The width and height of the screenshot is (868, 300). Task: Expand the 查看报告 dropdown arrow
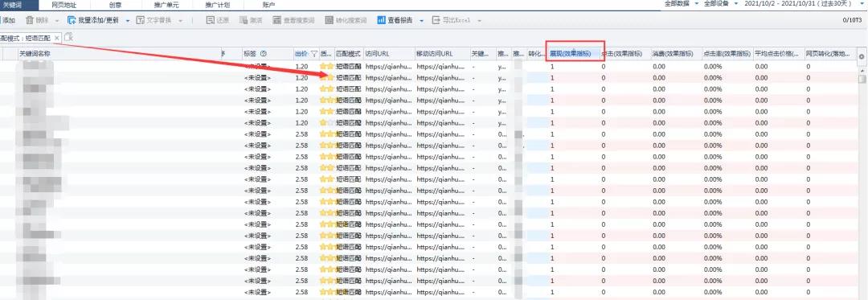point(421,20)
